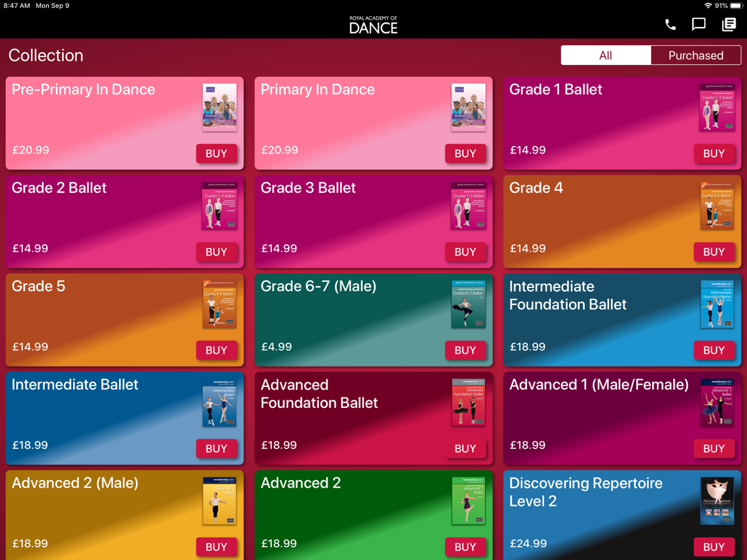
Task: Open Grade 6-7 (Male) cover thumbnail
Action: (468, 304)
